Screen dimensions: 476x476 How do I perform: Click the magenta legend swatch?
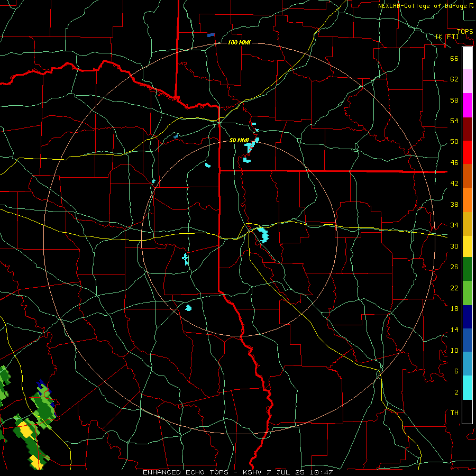click(x=467, y=105)
